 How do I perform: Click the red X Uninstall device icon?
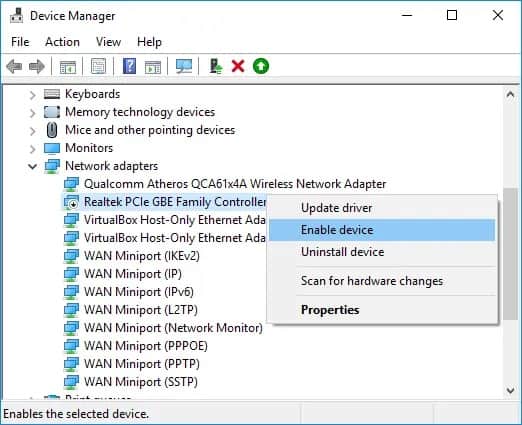point(238,66)
